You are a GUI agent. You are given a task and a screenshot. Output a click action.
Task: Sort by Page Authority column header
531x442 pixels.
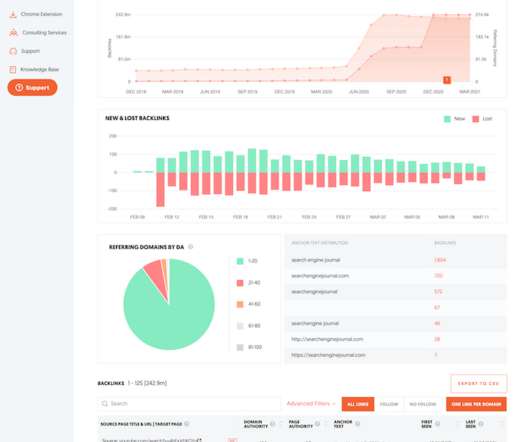(301, 424)
